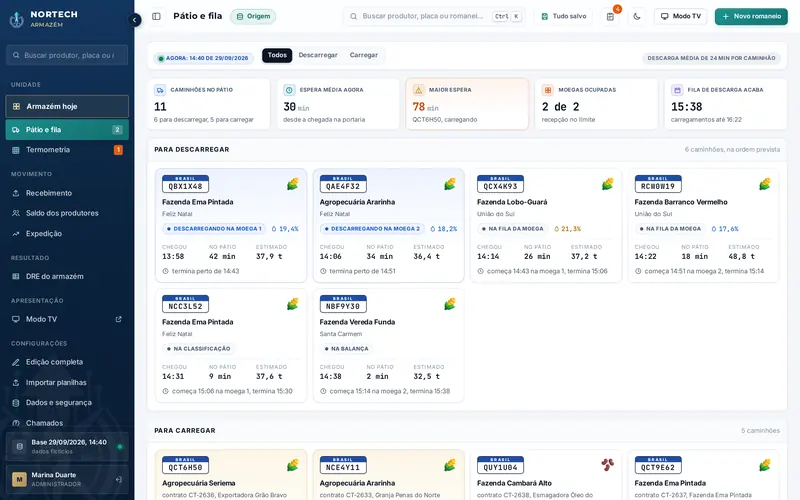Open the Origem selector pill
Screen dimensions: 800x500
[253, 16]
